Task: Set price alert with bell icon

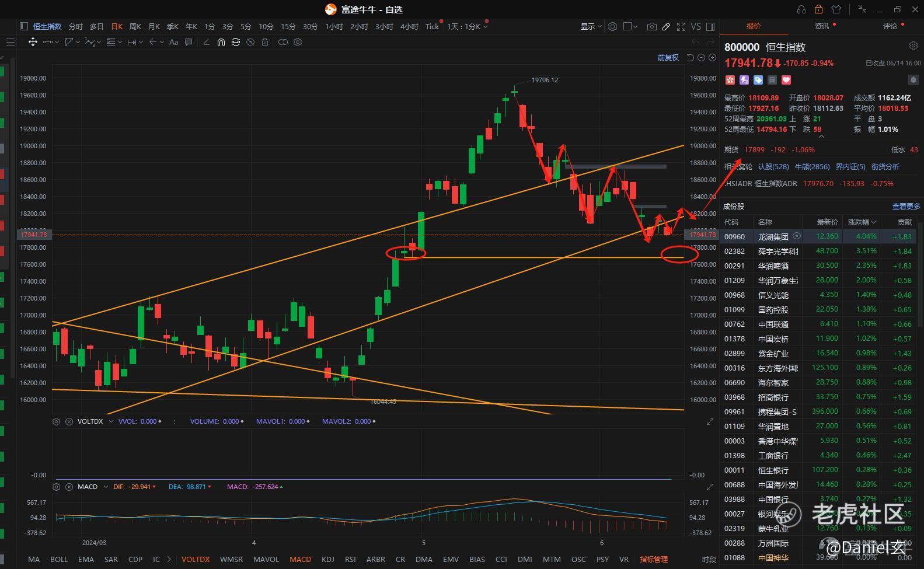Action: click(x=913, y=80)
